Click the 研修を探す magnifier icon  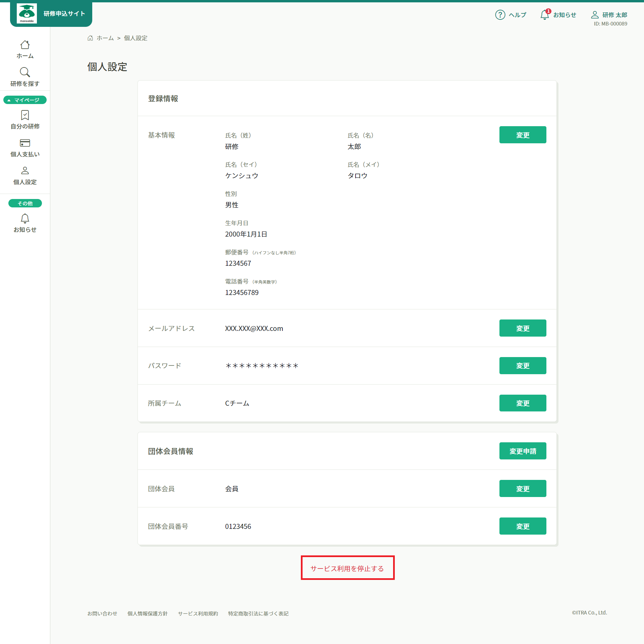(x=25, y=72)
